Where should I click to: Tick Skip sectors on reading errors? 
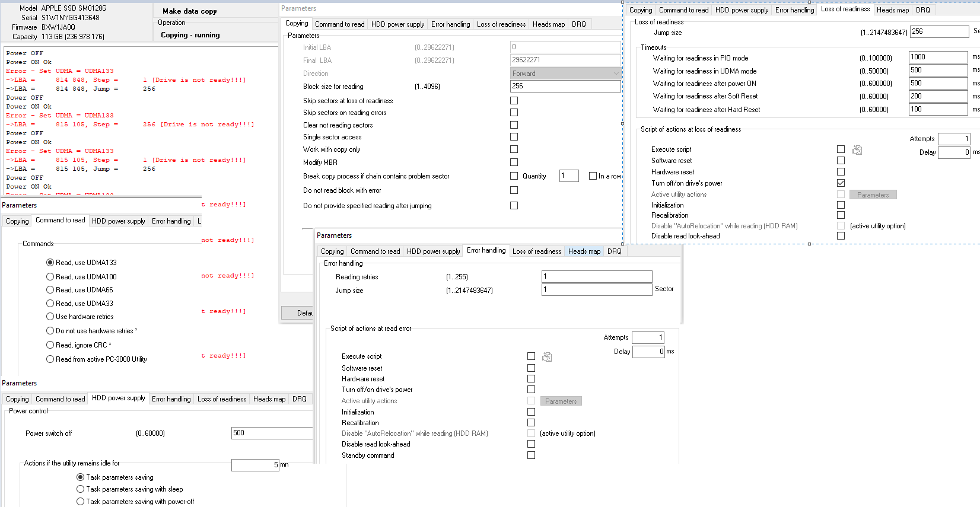point(514,113)
